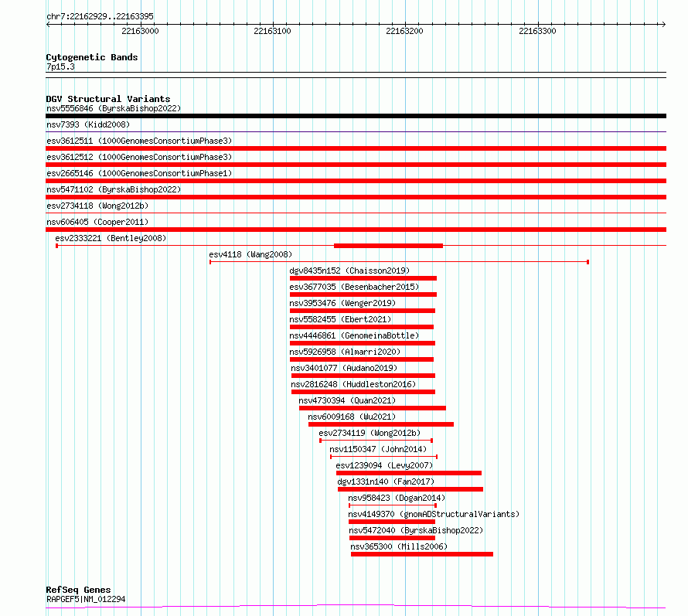This screenshot has width=688, height=616.
Task: Open variant esv1239094 (Levy2007)
Action: tap(384, 465)
